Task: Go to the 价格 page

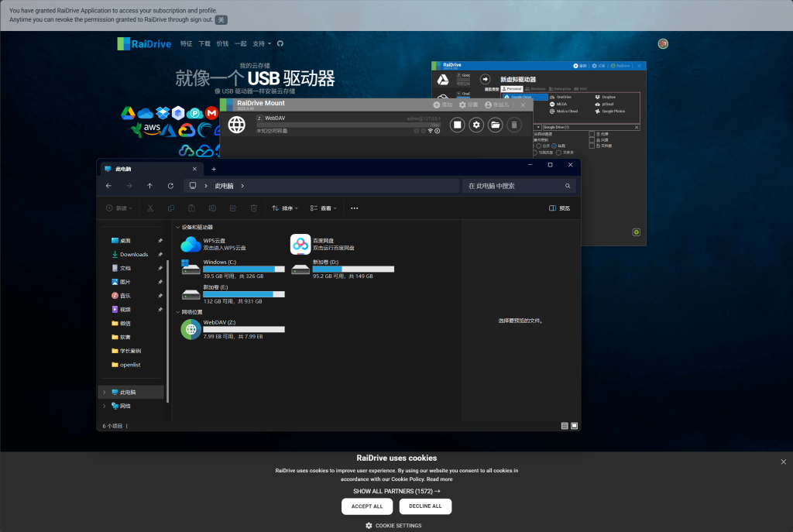Action: click(x=222, y=44)
